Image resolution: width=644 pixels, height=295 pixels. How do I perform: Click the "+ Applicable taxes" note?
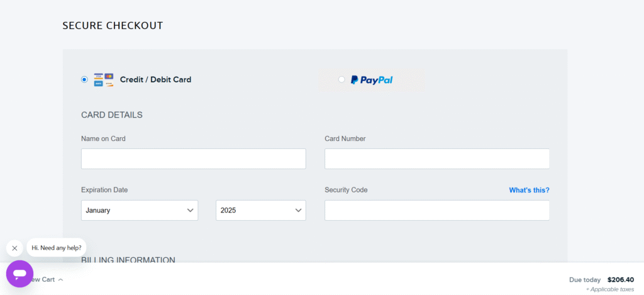pos(609,289)
